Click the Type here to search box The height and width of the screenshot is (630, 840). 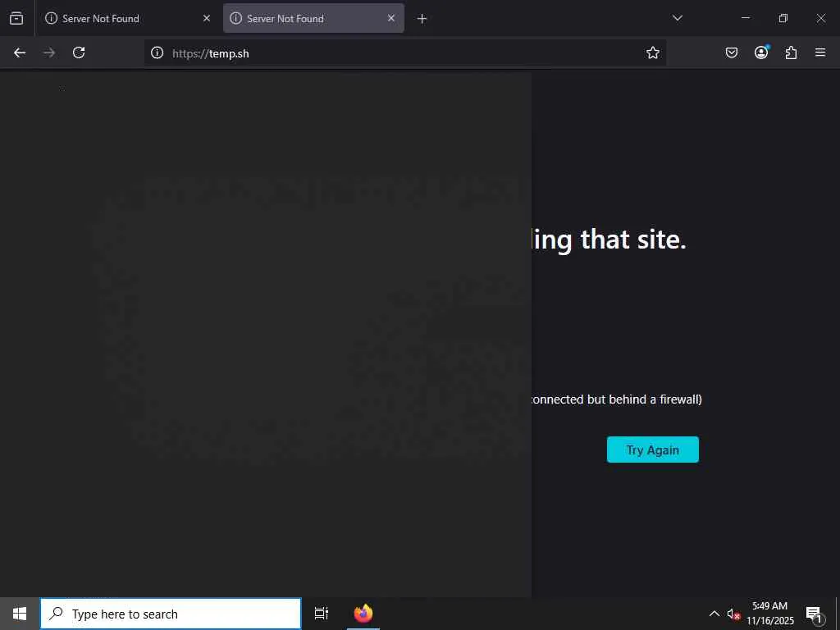[x=171, y=614]
